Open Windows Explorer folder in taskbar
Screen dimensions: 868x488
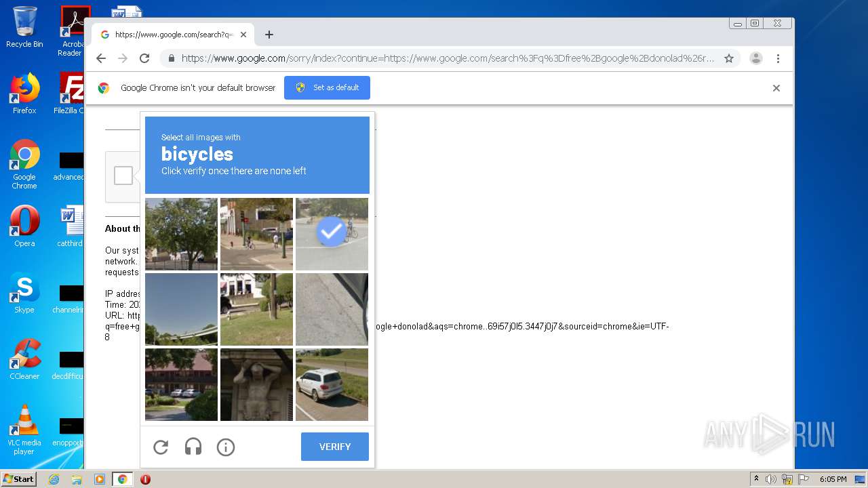[x=77, y=479]
